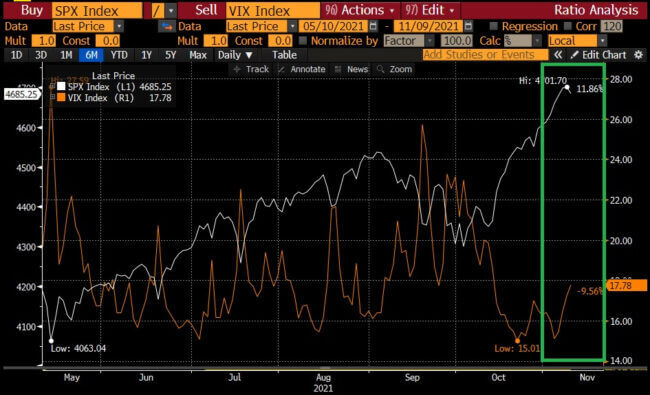Toggle the Normalize by checkbox
650x395 pixels.
tap(303, 41)
